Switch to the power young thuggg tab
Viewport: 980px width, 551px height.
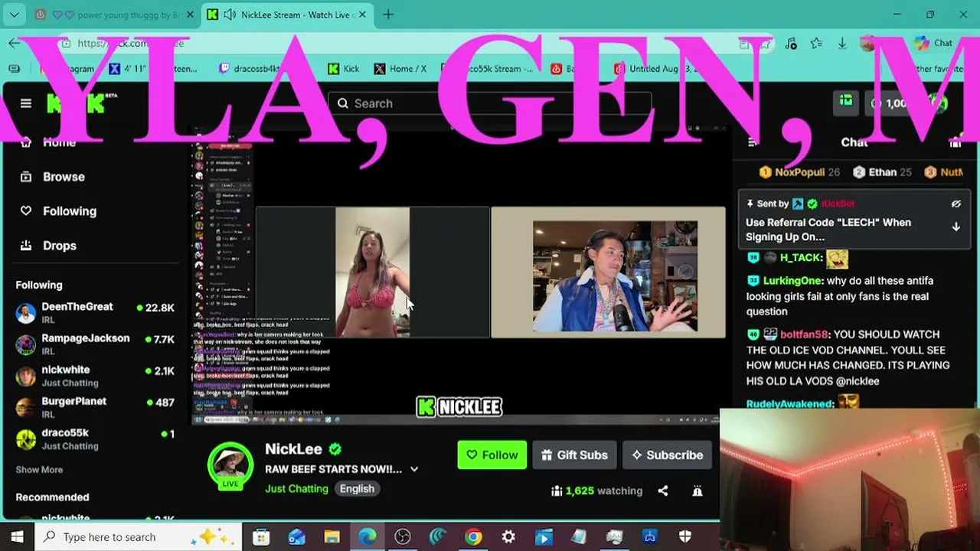point(115,15)
